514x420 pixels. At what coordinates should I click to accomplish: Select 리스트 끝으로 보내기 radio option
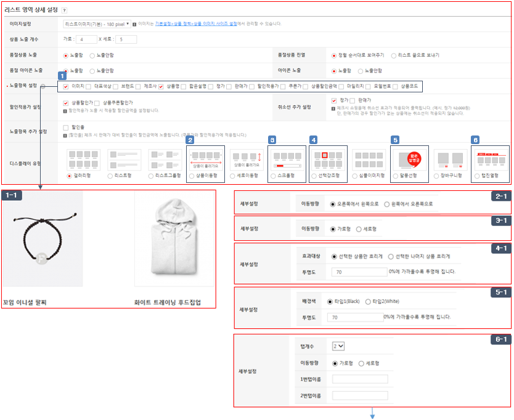click(394, 55)
